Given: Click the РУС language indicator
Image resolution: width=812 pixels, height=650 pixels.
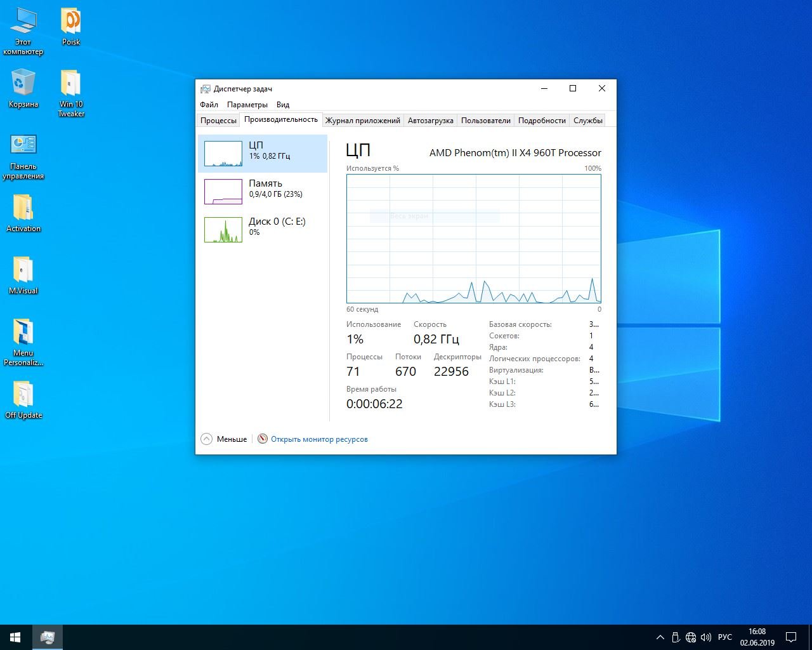Looking at the screenshot, I should [x=724, y=637].
